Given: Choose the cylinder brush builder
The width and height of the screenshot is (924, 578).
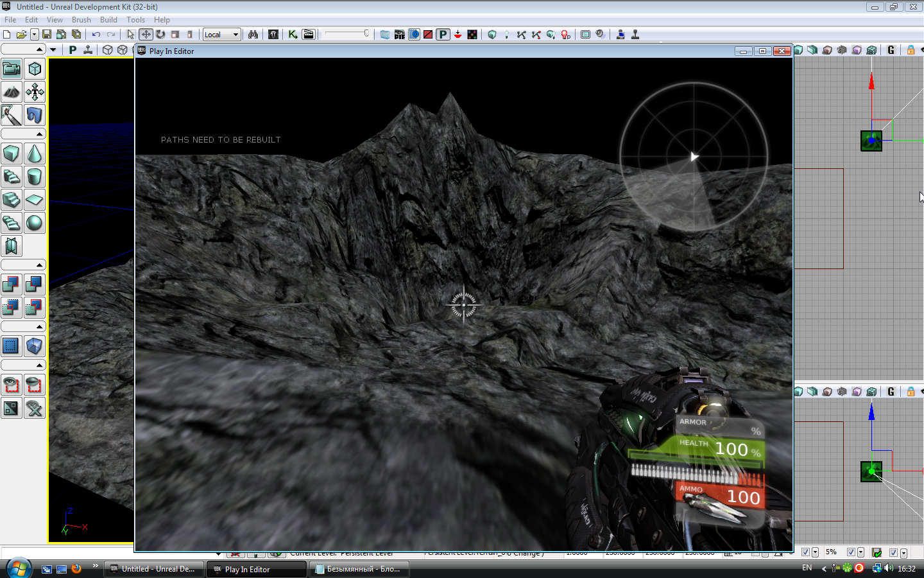Looking at the screenshot, I should [35, 177].
